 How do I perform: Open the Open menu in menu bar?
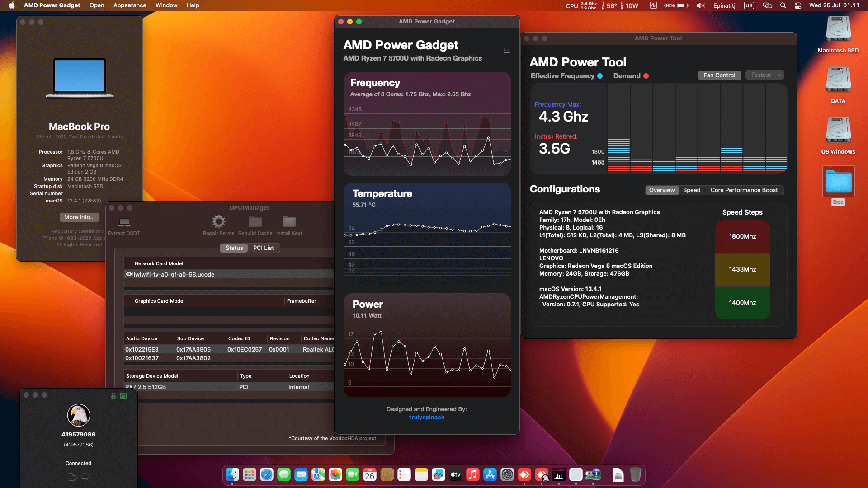(x=97, y=5)
